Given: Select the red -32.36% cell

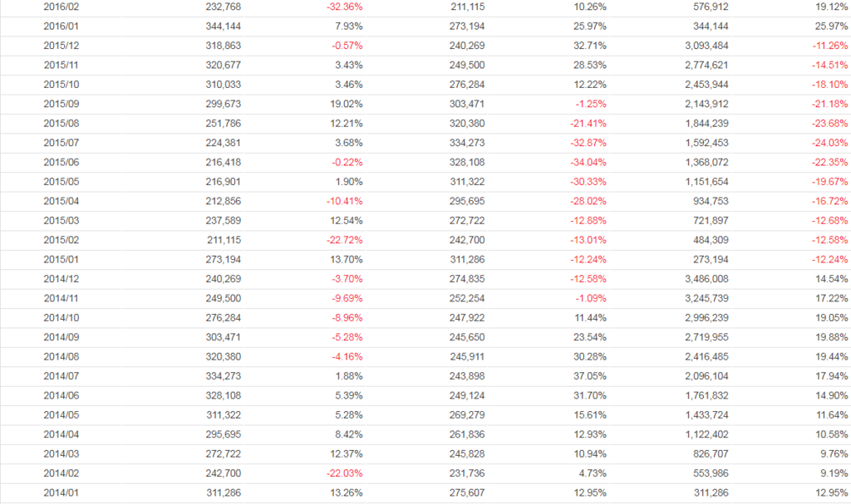Looking at the screenshot, I should [345, 7].
